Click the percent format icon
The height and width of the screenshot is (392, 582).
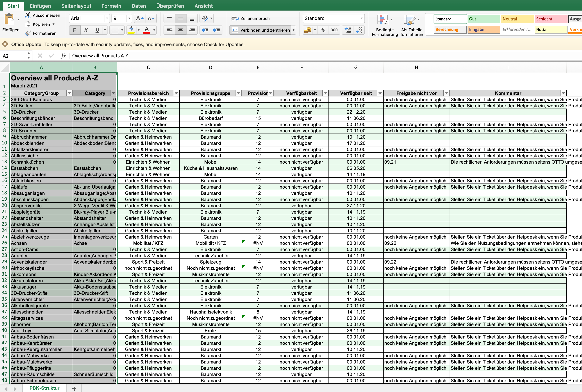point(323,30)
